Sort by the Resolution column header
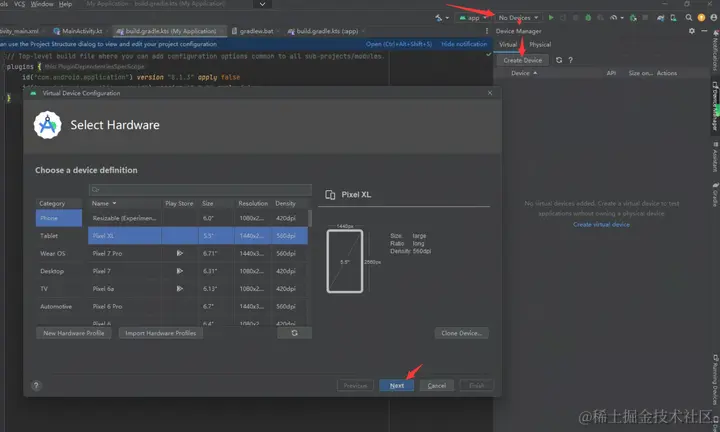 [x=253, y=203]
